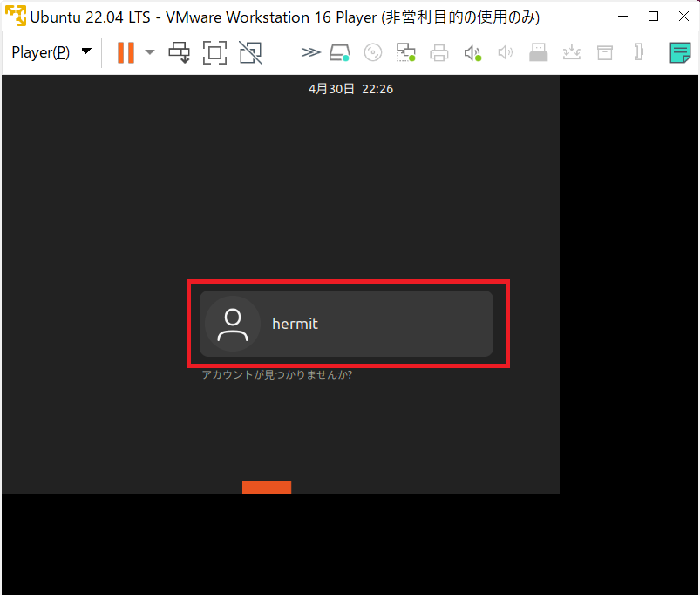Open printer device icon

click(x=438, y=52)
